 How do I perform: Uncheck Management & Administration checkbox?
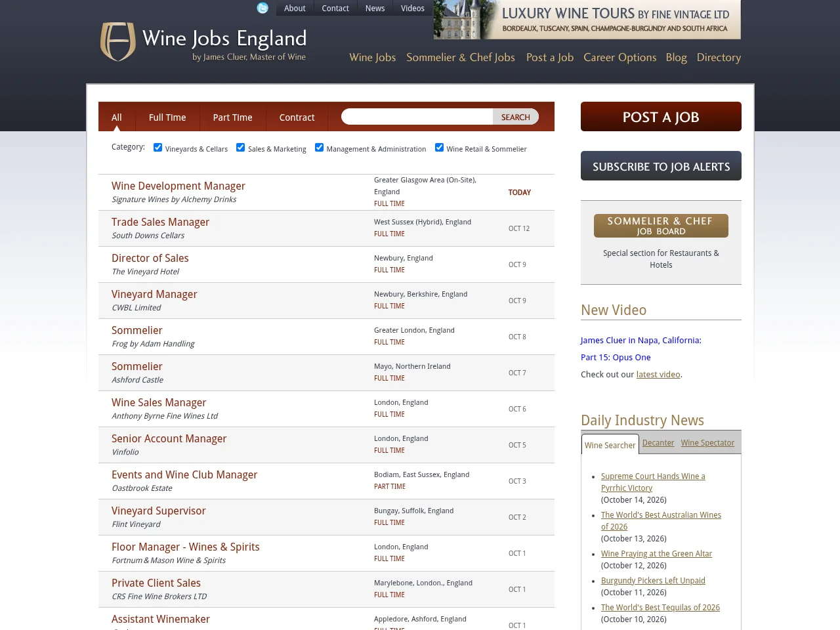coord(319,148)
